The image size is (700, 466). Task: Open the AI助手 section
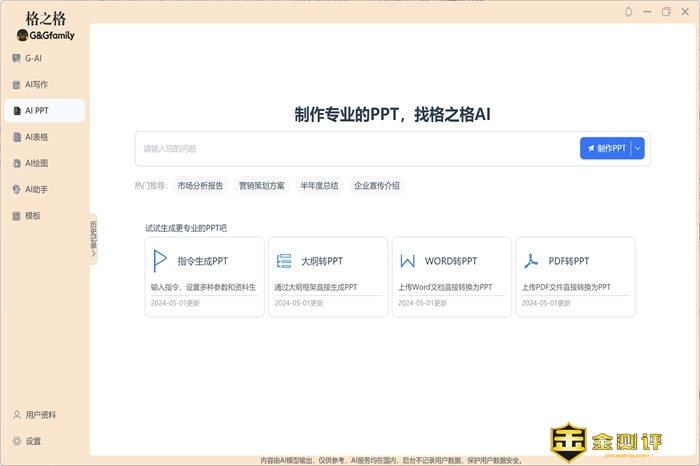point(36,189)
